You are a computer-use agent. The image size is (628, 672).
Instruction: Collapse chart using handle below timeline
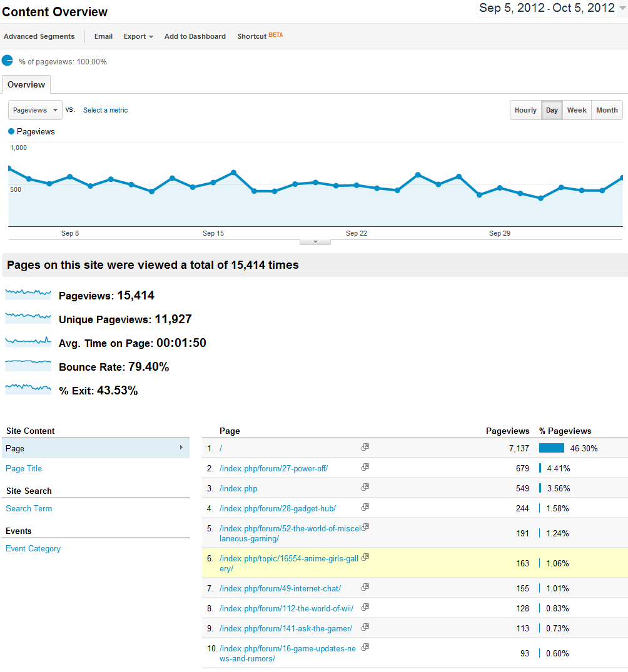(x=315, y=241)
